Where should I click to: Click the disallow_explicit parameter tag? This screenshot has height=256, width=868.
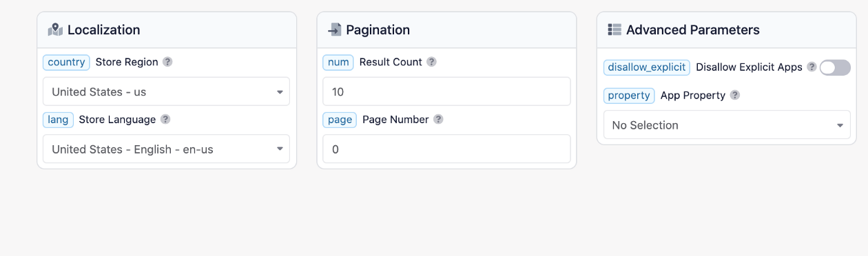tap(647, 67)
